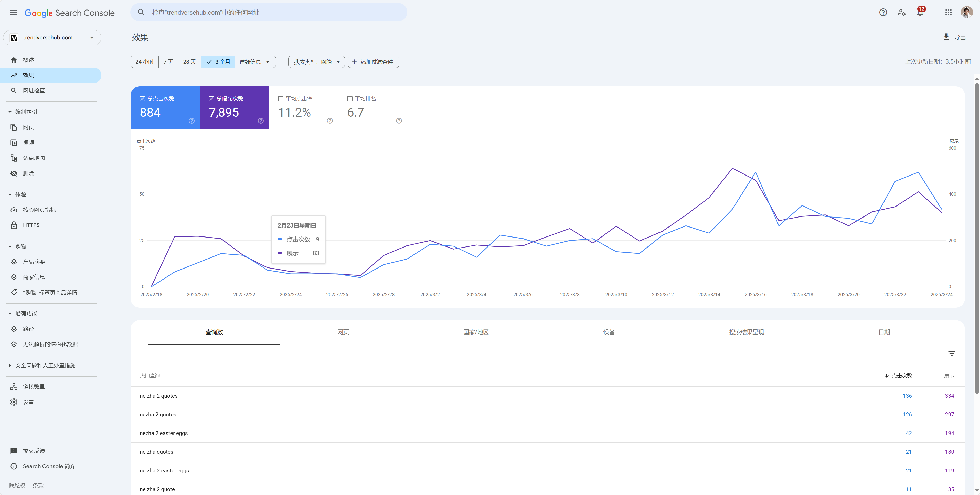This screenshot has width=980, height=495.
Task: Click the 添加过滤条件 button
Action: pyautogui.click(x=373, y=62)
